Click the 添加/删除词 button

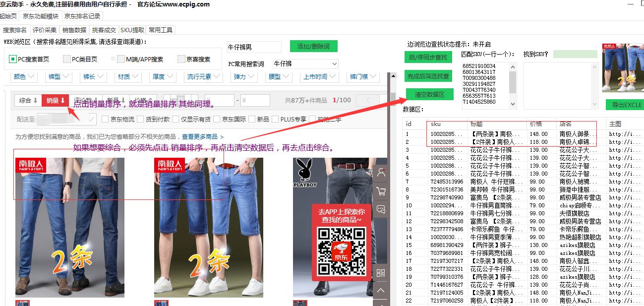313,47
